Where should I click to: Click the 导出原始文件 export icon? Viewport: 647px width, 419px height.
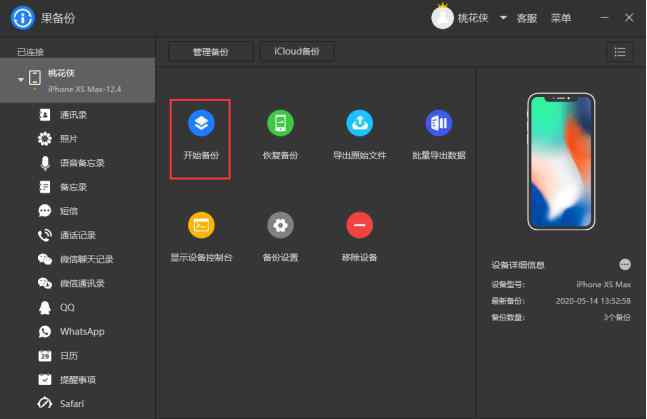click(x=359, y=123)
